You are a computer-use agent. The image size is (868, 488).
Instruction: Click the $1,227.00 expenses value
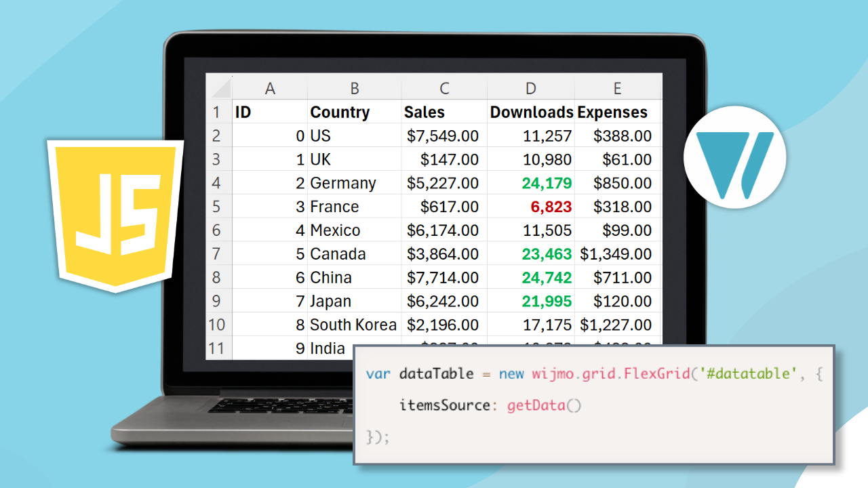[x=616, y=325]
